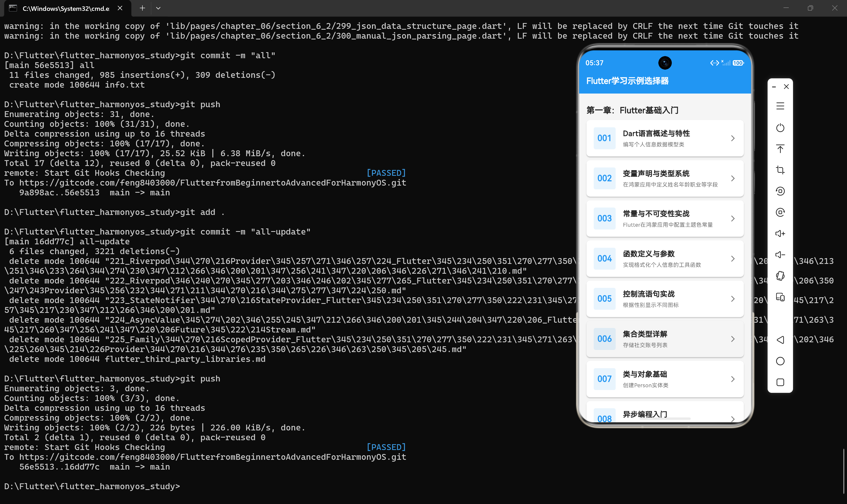
Task: Open chevron of 001 Dart语言概述与特性
Action: [733, 138]
